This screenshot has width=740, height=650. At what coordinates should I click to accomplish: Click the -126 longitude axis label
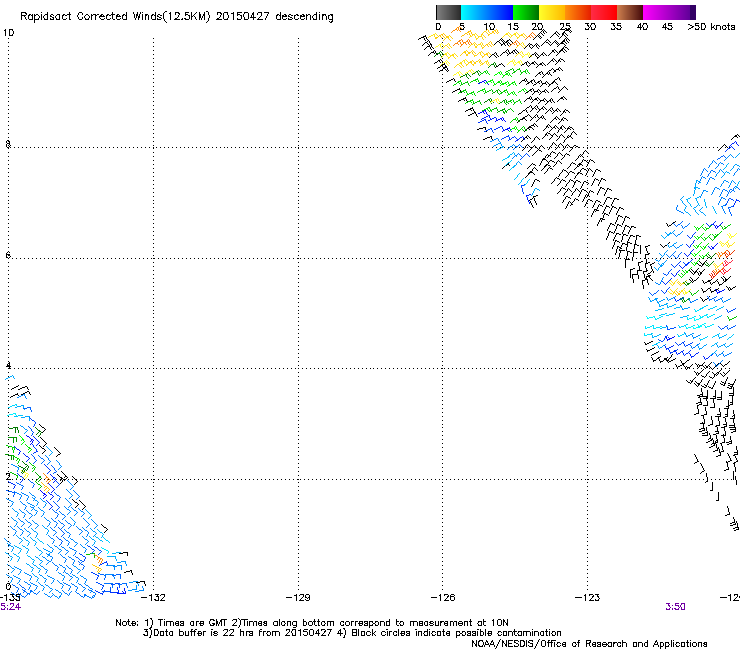pos(443,598)
